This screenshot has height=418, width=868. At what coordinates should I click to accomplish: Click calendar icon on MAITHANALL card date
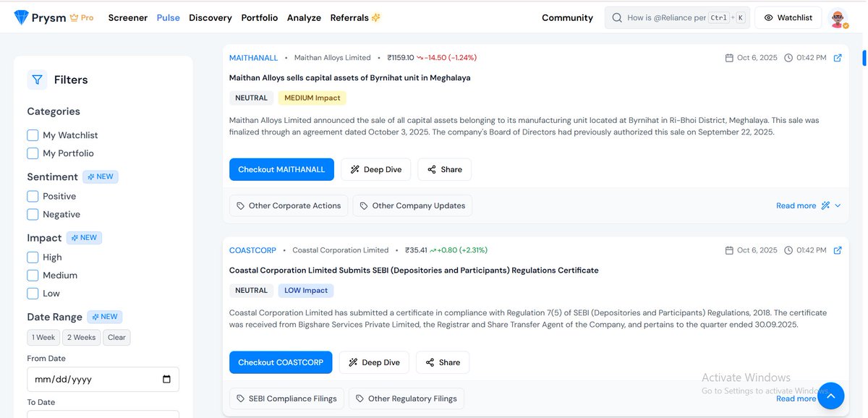(x=729, y=58)
